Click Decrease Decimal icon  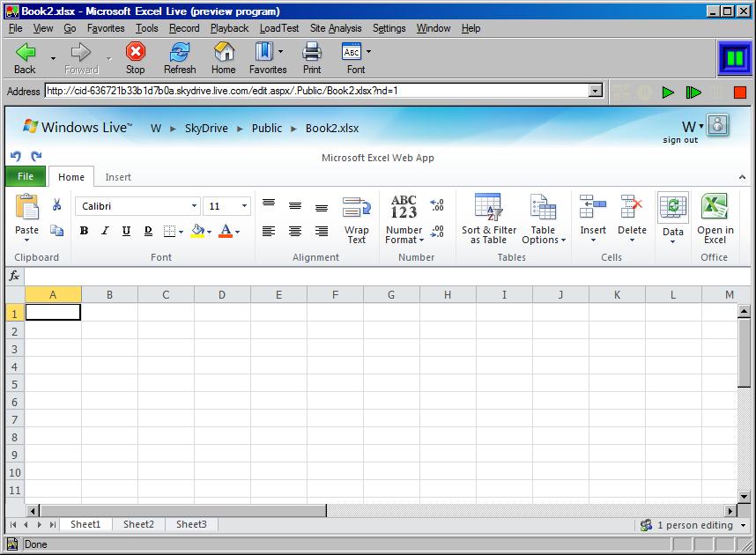click(437, 232)
